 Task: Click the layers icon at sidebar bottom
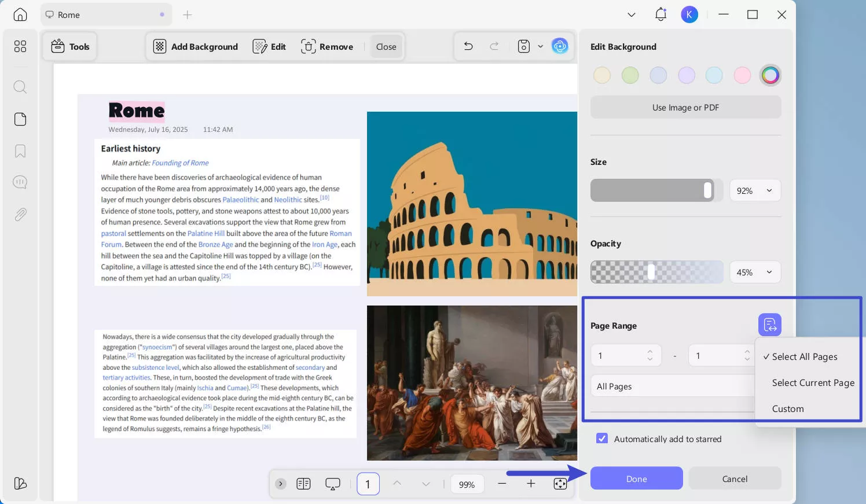coord(20,483)
